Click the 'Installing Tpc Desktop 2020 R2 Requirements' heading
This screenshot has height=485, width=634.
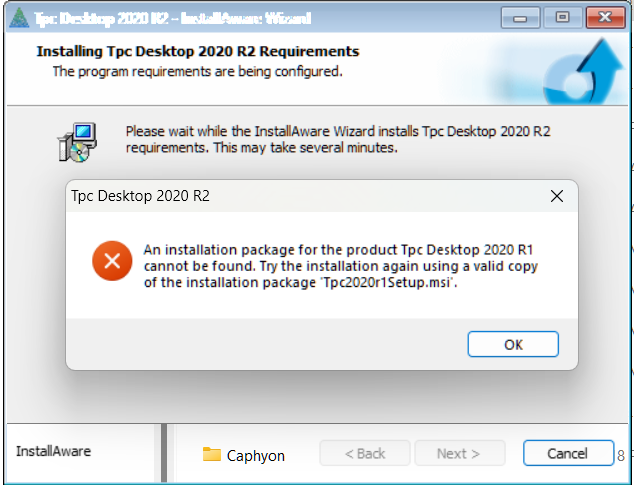[198, 51]
